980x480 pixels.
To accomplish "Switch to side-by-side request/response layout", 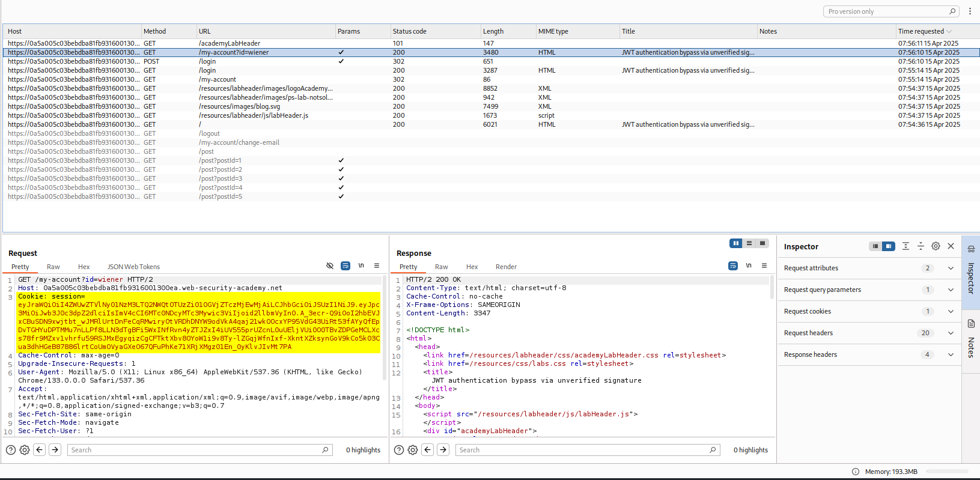I will (736, 243).
